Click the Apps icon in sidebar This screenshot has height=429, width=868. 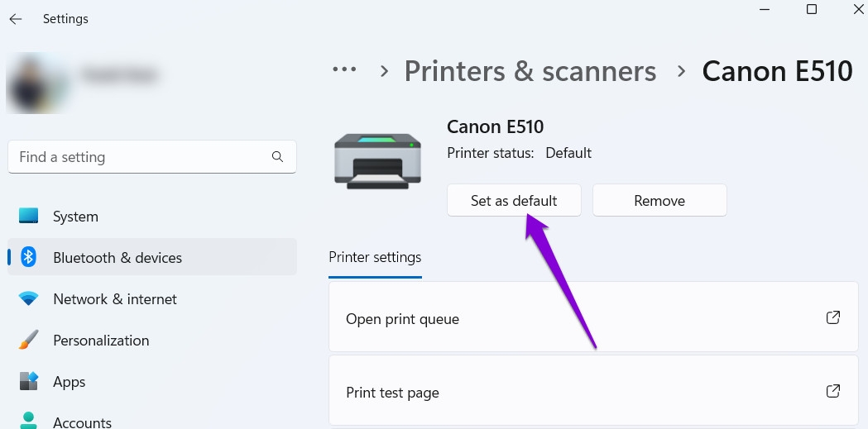pos(29,381)
